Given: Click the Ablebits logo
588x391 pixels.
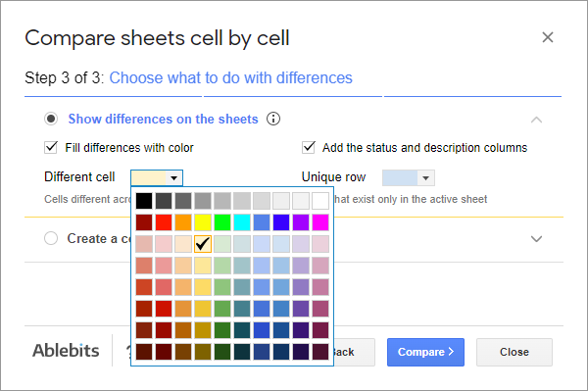Looking at the screenshot, I should click(x=66, y=351).
